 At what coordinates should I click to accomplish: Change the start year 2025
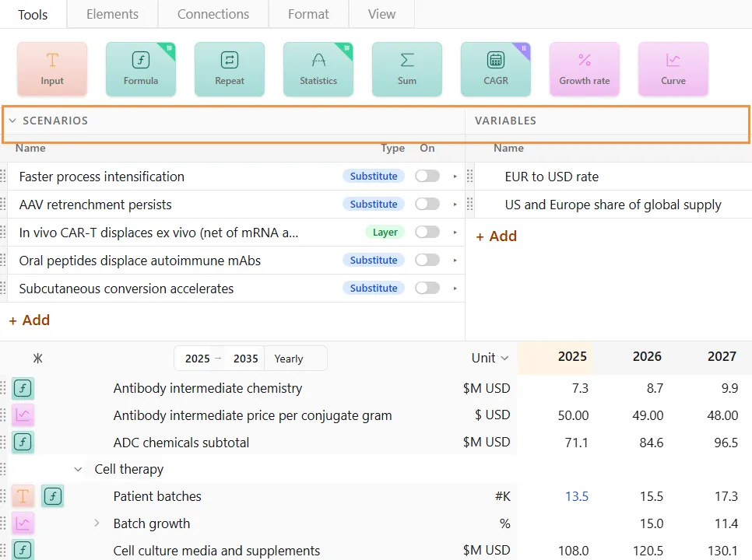[197, 359]
